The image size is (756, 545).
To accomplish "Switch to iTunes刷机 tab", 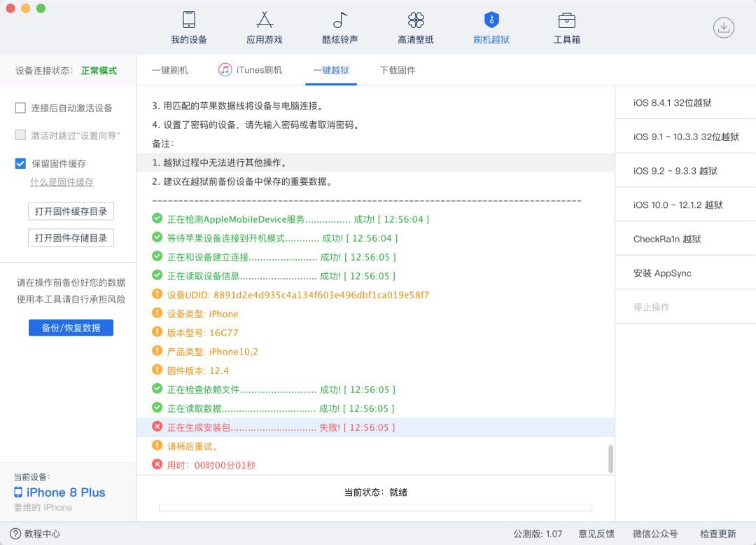I will click(250, 71).
